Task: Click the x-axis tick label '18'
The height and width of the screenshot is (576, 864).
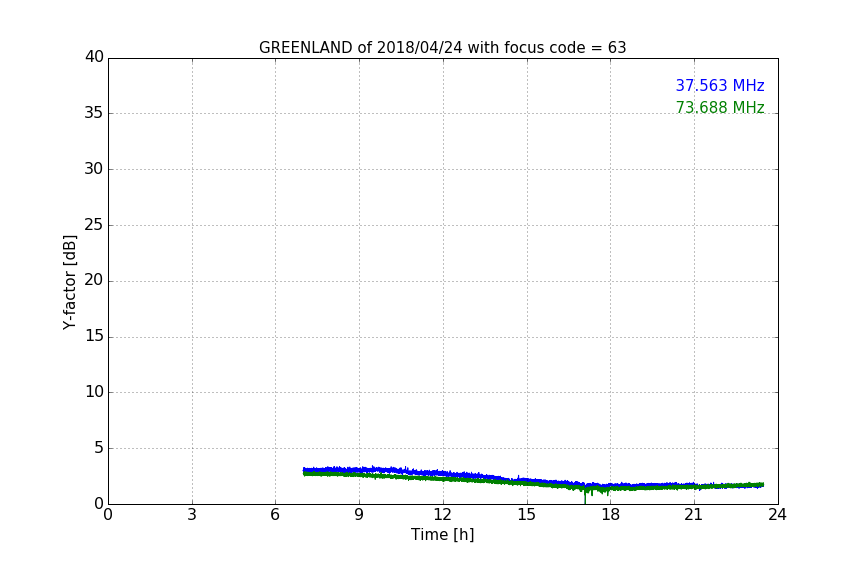Action: (611, 515)
